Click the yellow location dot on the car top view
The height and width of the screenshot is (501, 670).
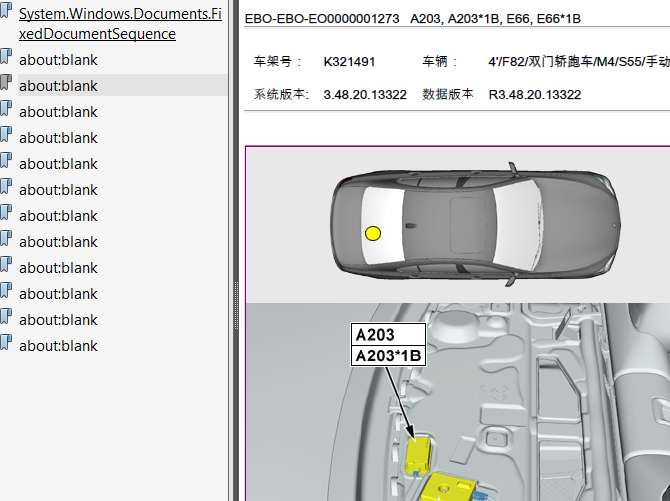pos(373,233)
